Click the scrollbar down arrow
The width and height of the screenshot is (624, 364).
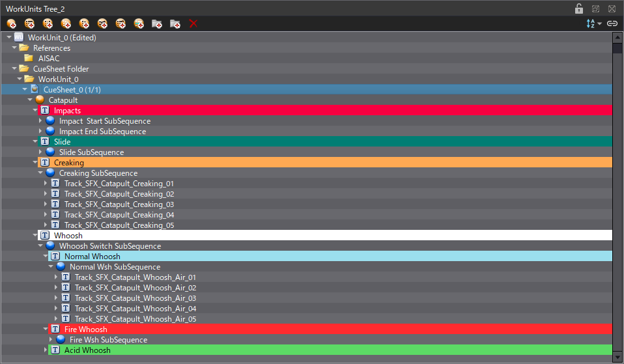tap(617, 357)
